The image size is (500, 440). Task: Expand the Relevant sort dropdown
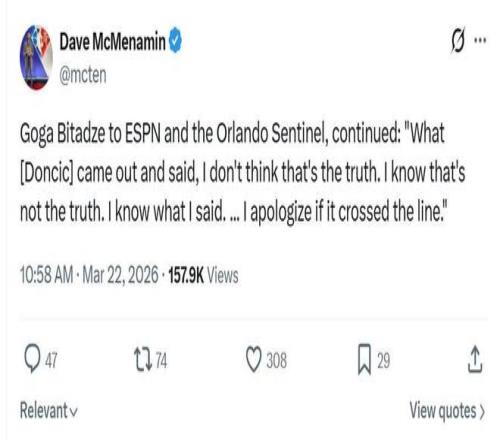click(49, 410)
